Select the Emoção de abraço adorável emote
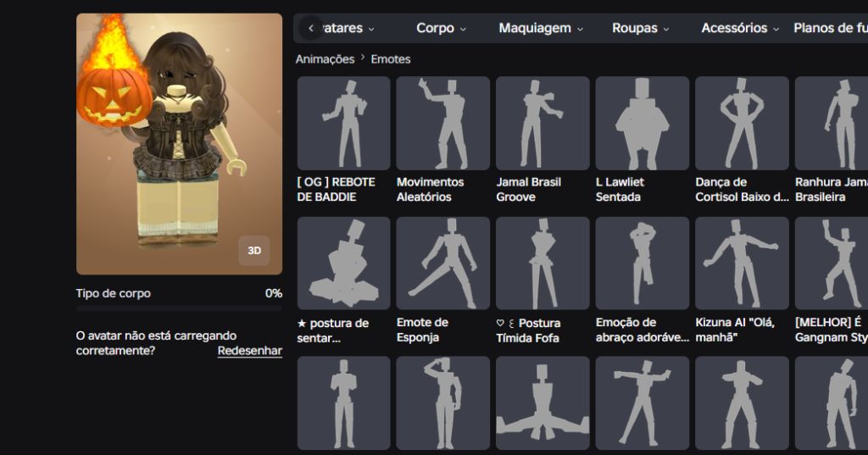Screen dimensions: 868x455 tap(643, 263)
